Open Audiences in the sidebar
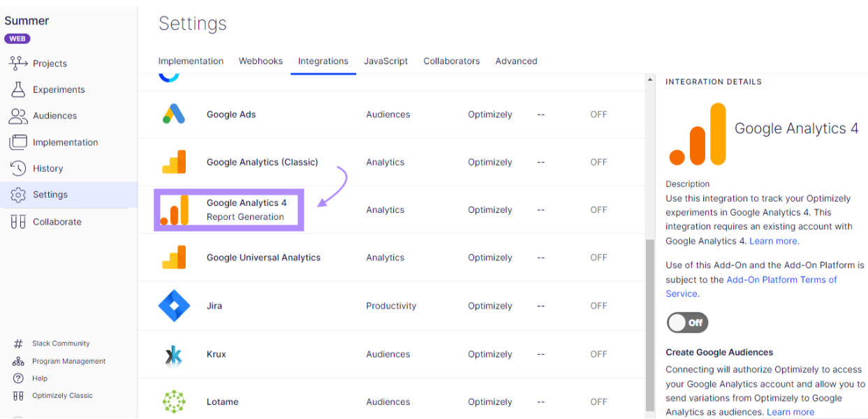Viewport: 868px width, 419px height. [54, 116]
